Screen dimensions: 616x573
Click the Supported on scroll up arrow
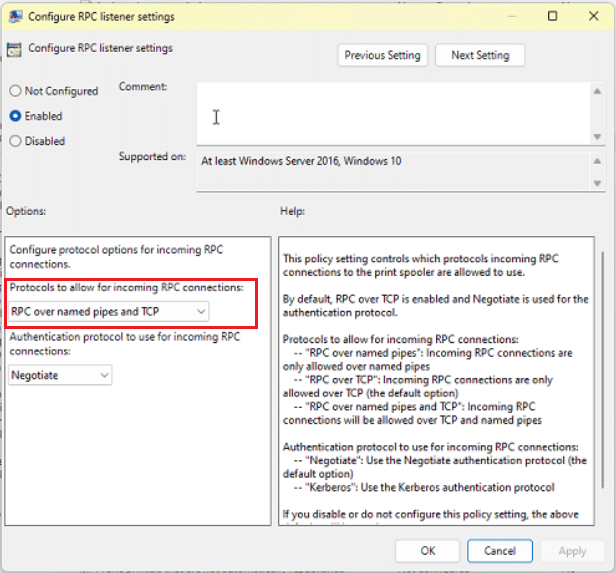[x=597, y=161]
